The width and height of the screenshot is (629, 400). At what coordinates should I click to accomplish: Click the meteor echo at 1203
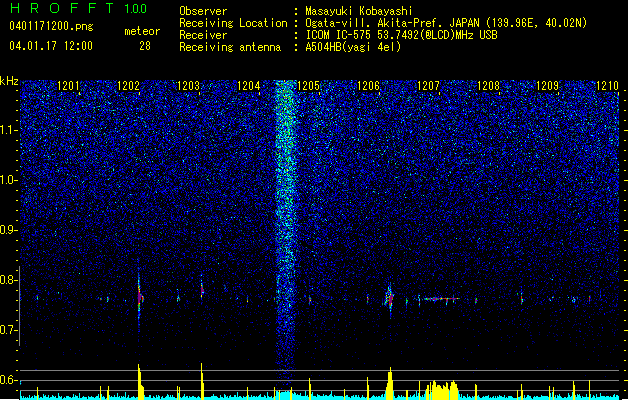pos(202,288)
